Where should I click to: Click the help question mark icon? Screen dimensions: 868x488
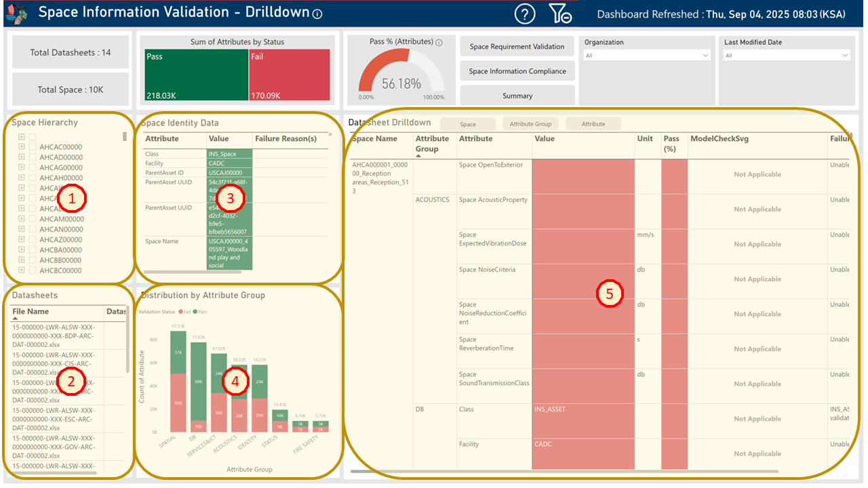pos(525,14)
